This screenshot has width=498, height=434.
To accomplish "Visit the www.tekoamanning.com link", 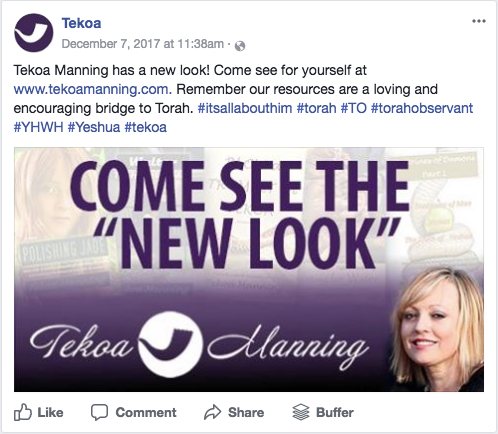I will (93, 89).
